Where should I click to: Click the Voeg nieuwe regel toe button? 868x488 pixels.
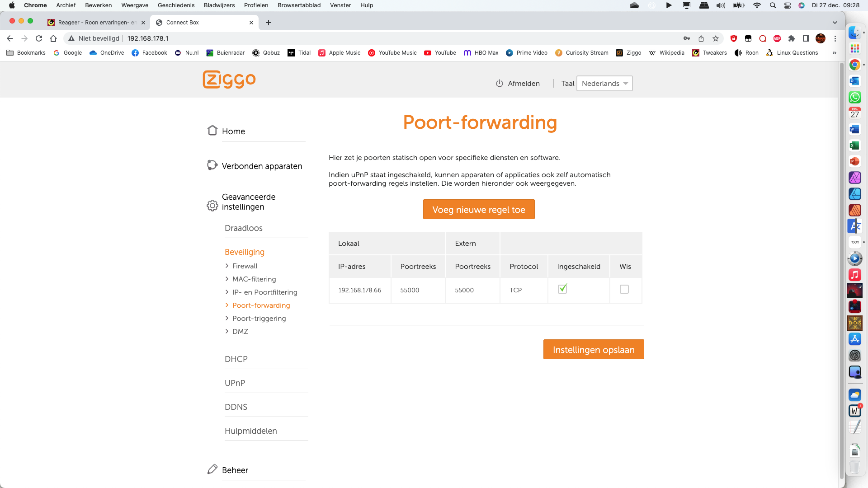coord(479,209)
